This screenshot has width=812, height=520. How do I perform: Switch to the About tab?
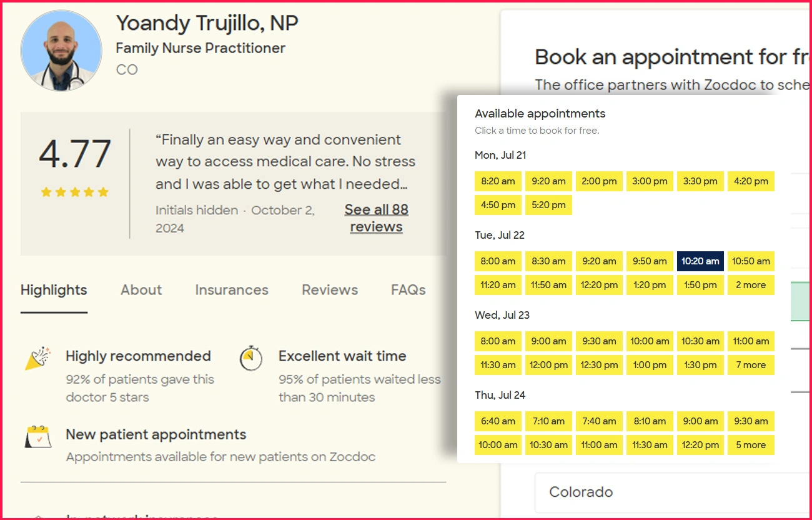pyautogui.click(x=141, y=290)
